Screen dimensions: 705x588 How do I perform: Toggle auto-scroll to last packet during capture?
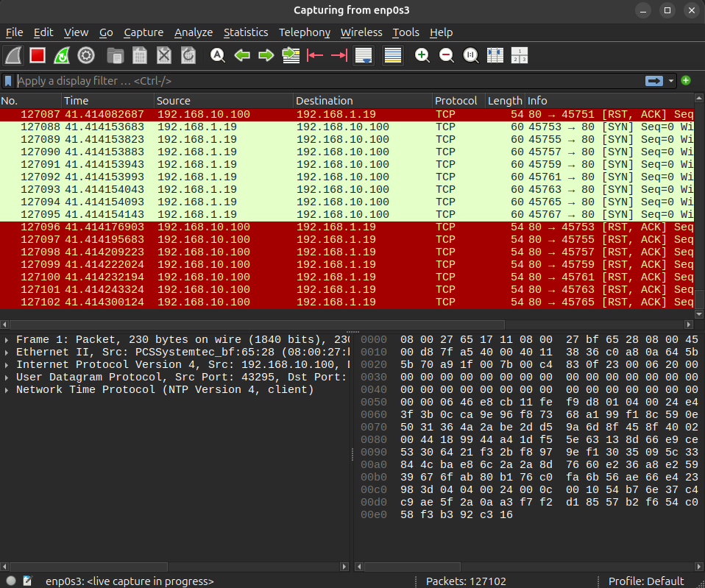[x=364, y=56]
